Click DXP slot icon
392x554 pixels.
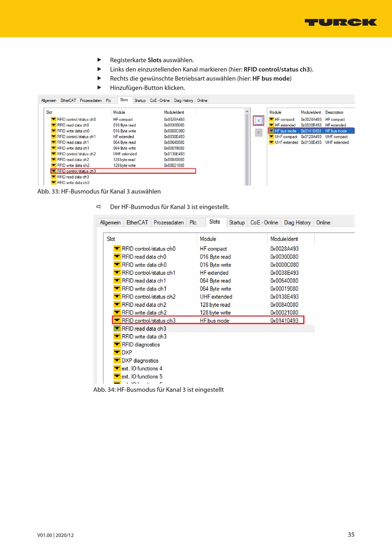(x=117, y=352)
